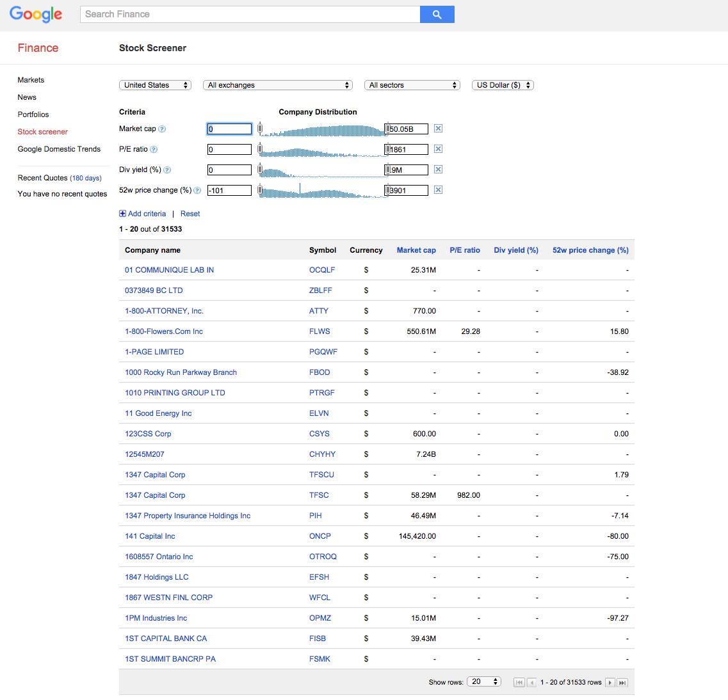
Task: Open the CHYHY symbol link
Action: point(323,454)
